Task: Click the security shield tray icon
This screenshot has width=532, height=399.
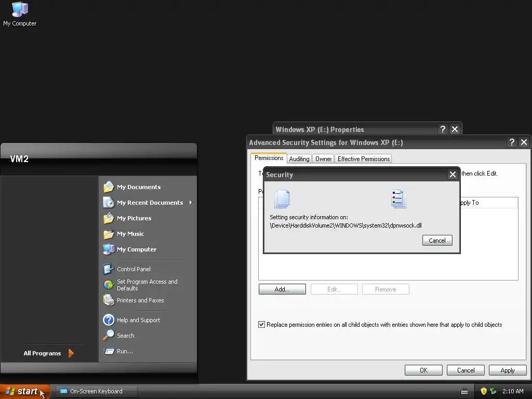Action: click(x=484, y=391)
